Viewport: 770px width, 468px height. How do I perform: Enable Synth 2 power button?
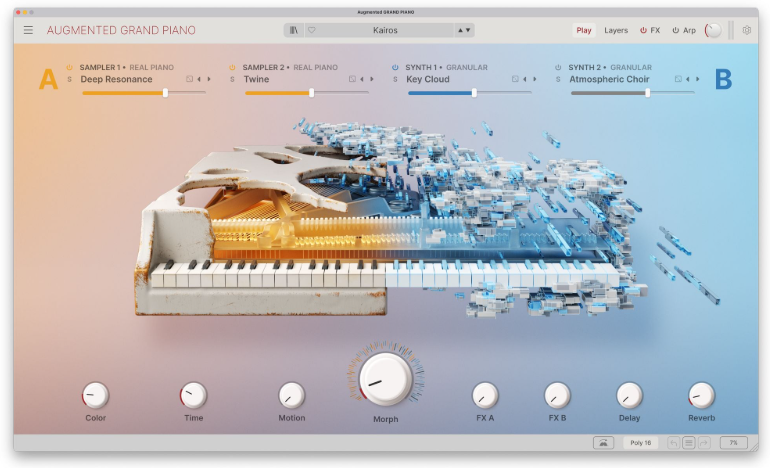click(558, 67)
